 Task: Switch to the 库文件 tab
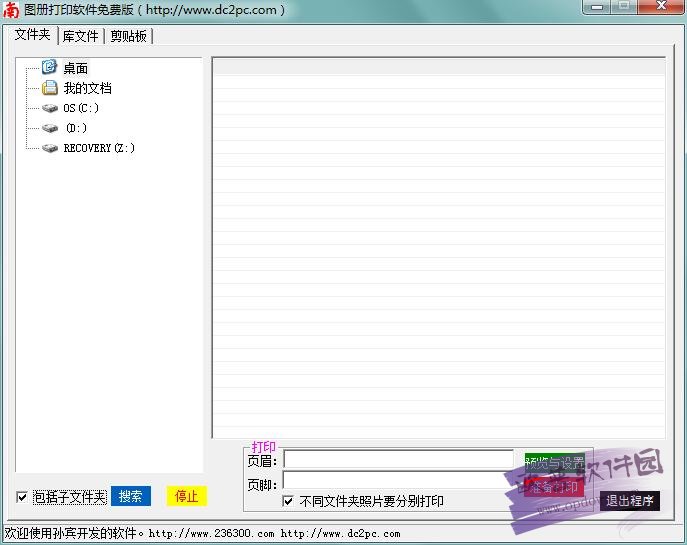click(x=81, y=36)
